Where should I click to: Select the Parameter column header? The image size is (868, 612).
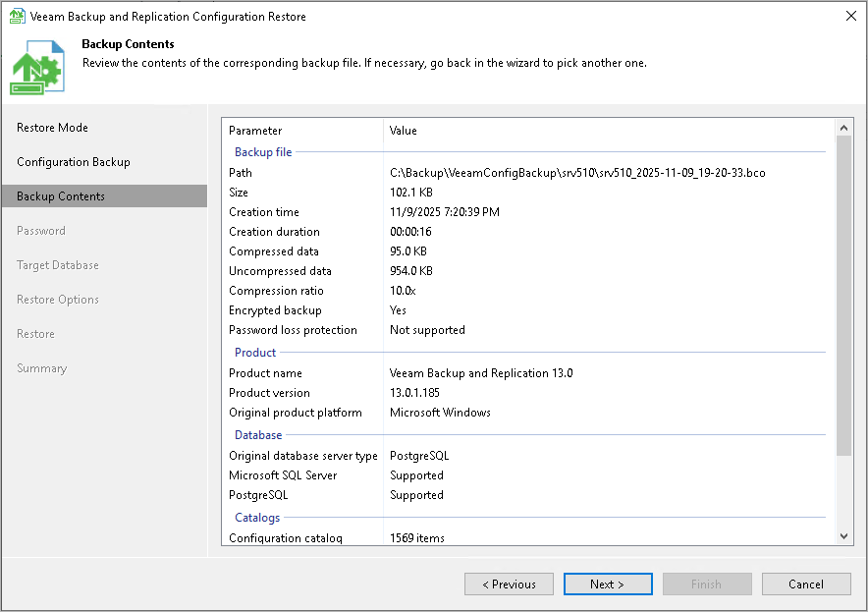pyautogui.click(x=255, y=130)
